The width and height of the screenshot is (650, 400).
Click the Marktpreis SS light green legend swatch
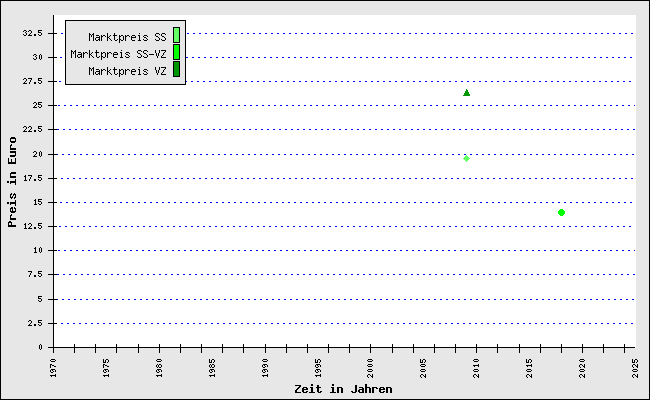[x=176, y=35]
